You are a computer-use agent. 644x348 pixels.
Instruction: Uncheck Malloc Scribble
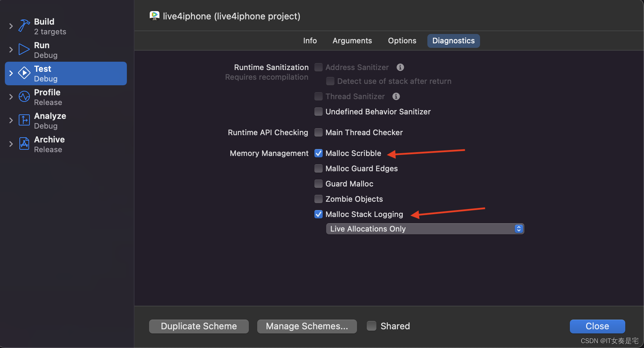tap(319, 153)
